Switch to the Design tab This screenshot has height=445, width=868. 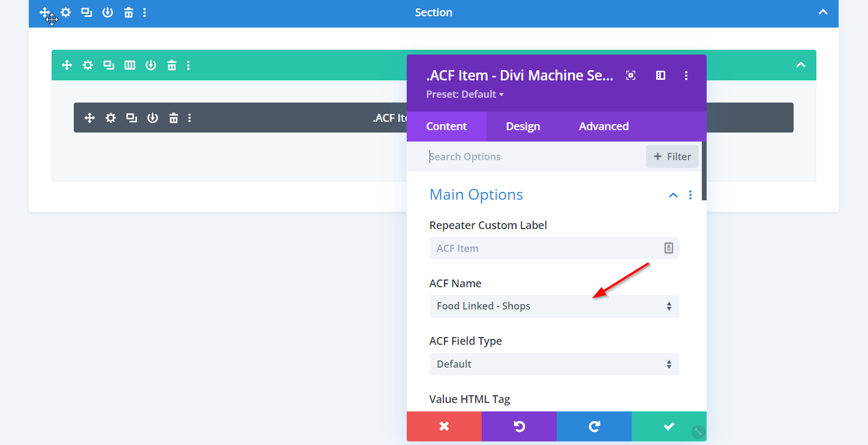[x=522, y=127]
